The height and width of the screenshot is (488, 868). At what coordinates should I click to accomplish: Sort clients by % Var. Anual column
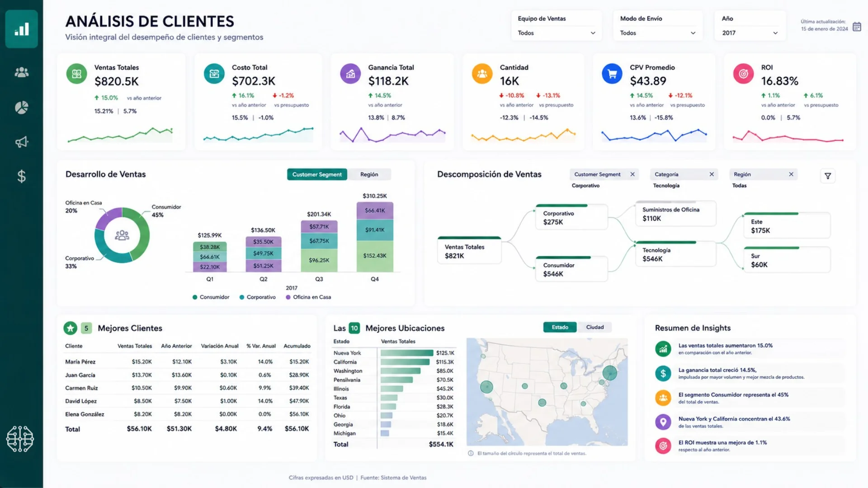tap(261, 346)
